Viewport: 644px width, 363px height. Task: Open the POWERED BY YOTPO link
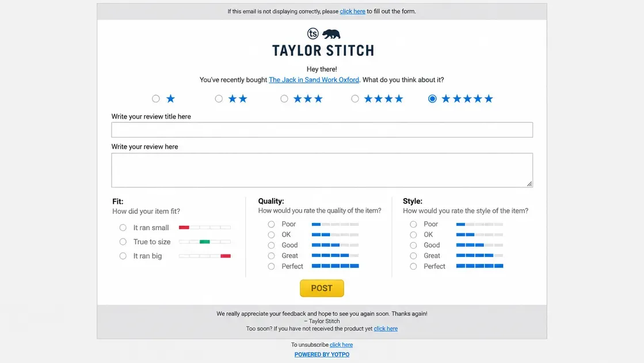322,354
